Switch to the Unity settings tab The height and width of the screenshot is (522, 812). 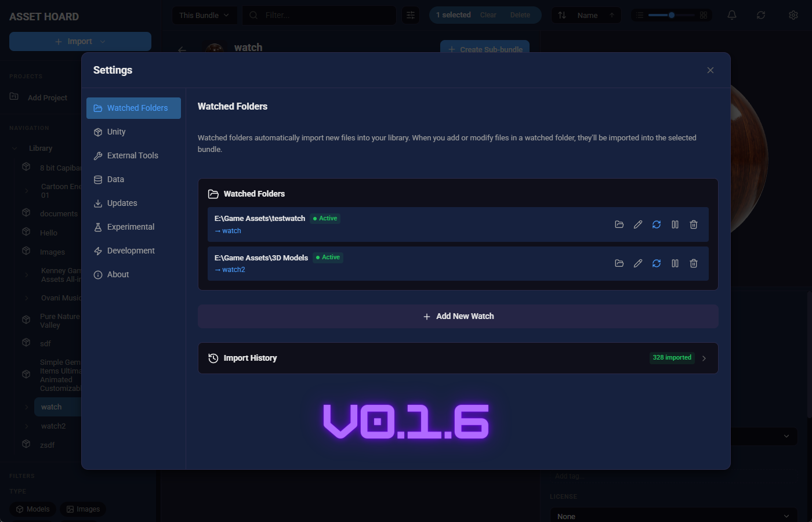tap(116, 132)
